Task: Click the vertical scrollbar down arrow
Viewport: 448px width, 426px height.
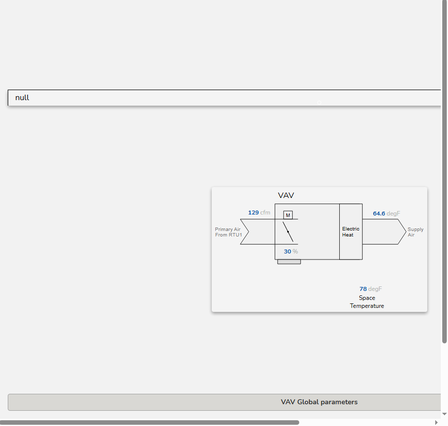Action: coord(444,414)
